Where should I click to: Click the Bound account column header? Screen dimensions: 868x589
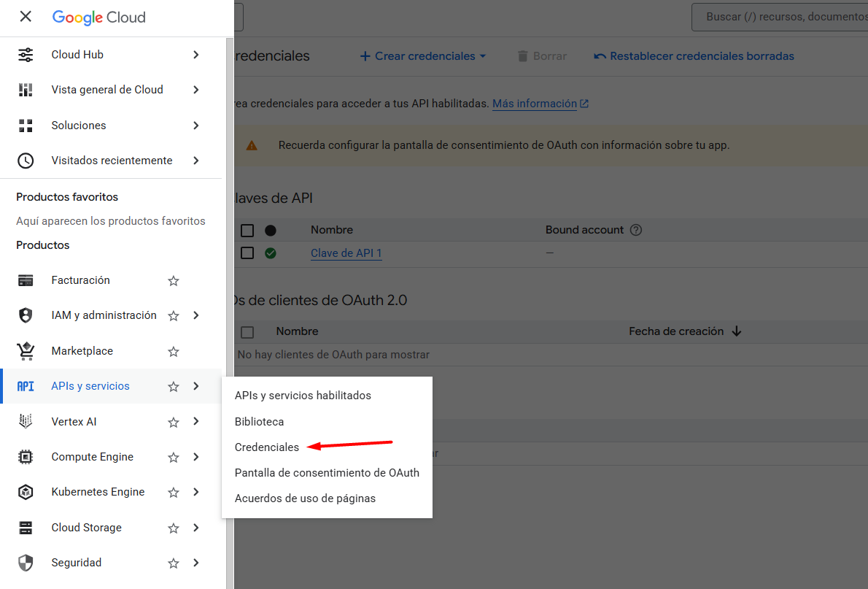(584, 230)
